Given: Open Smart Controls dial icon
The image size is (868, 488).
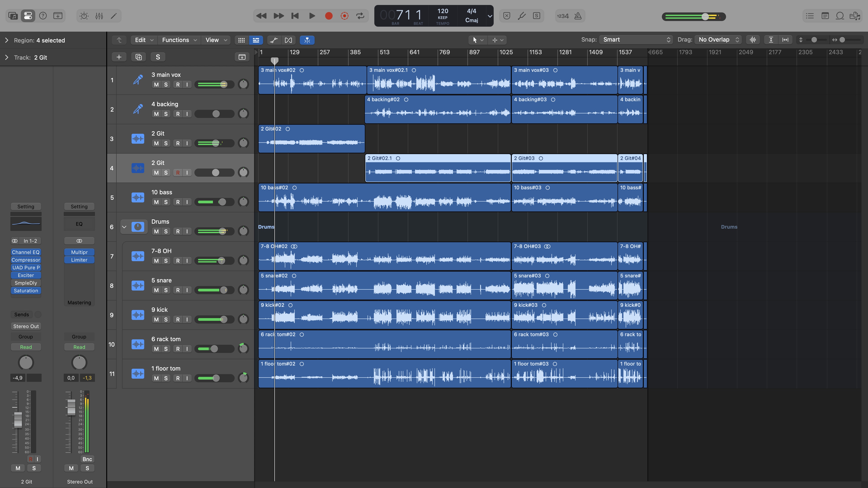Looking at the screenshot, I should click(84, 16).
